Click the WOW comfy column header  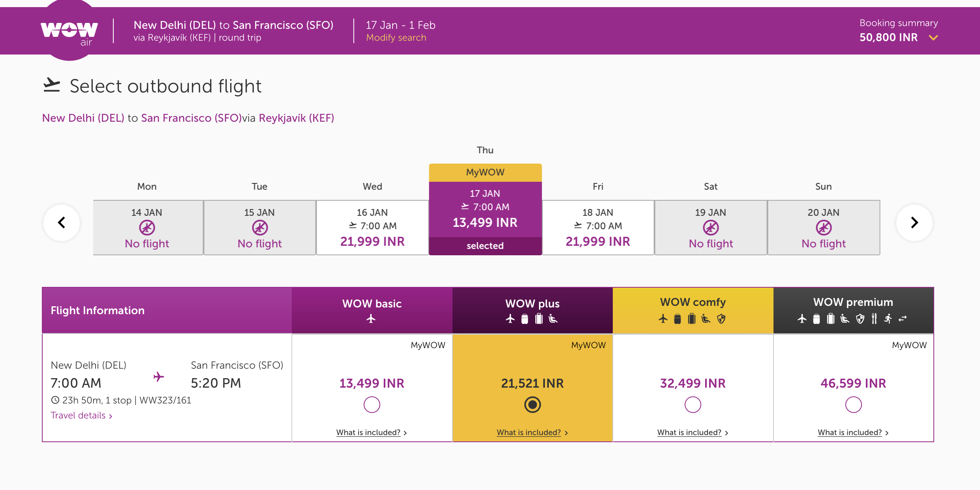click(693, 310)
